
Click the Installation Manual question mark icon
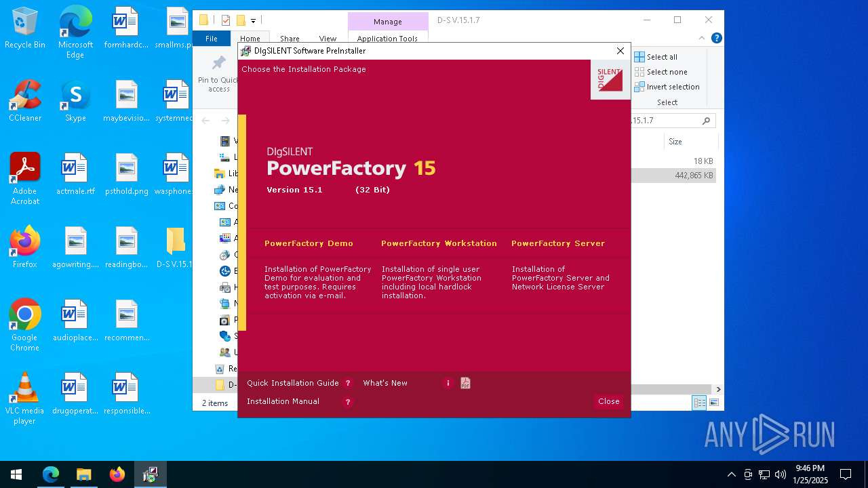point(348,402)
